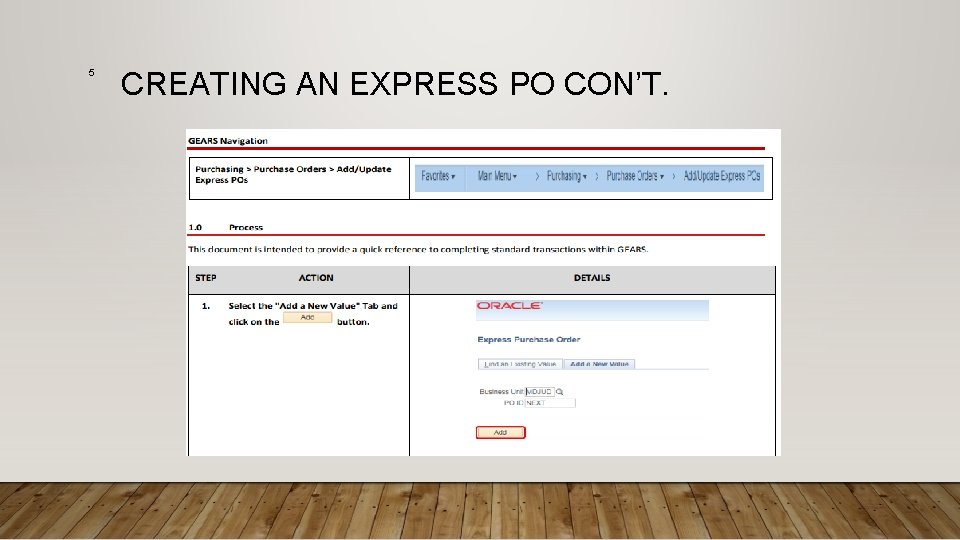
Task: Click the slide title Creating an Express PO
Action: [x=394, y=84]
